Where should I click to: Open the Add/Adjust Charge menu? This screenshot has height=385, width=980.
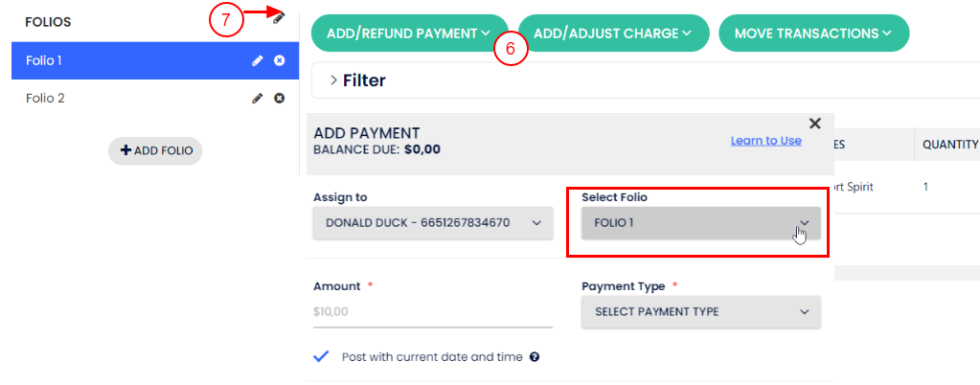pyautogui.click(x=613, y=34)
